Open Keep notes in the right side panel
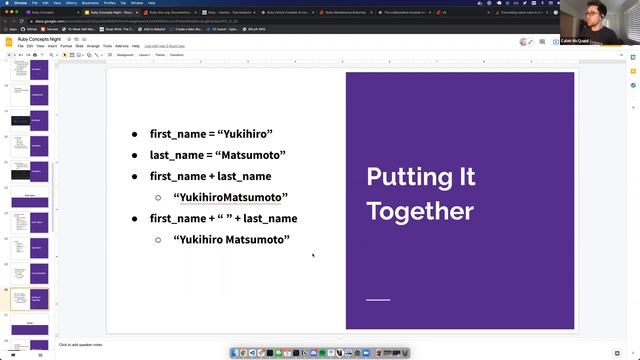The height and width of the screenshot is (360, 640). tap(633, 71)
